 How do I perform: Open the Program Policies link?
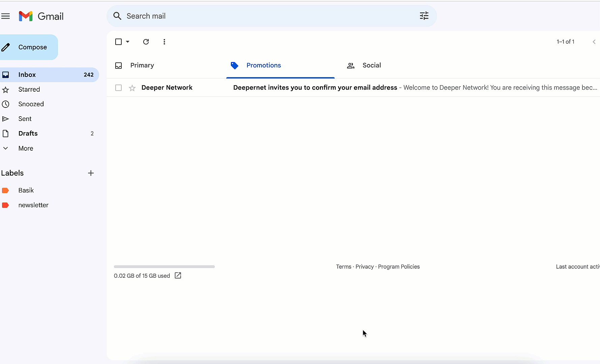[399, 267]
